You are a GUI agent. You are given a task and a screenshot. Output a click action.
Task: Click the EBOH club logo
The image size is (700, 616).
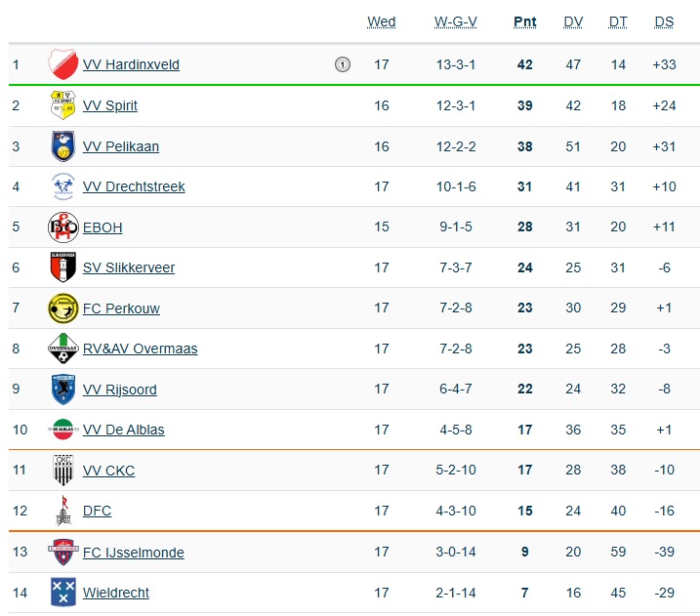tap(63, 227)
